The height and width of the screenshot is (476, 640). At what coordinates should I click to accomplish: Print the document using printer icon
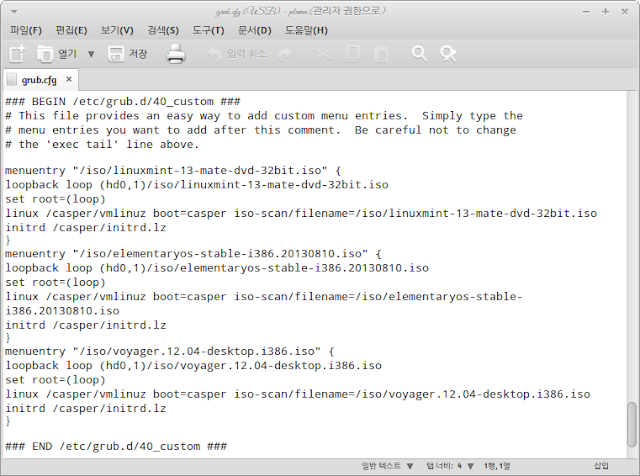[176, 54]
